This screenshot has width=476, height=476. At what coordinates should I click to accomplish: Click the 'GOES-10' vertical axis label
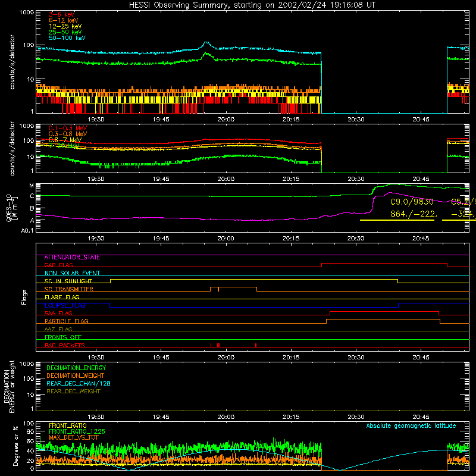pyautogui.click(x=9, y=208)
